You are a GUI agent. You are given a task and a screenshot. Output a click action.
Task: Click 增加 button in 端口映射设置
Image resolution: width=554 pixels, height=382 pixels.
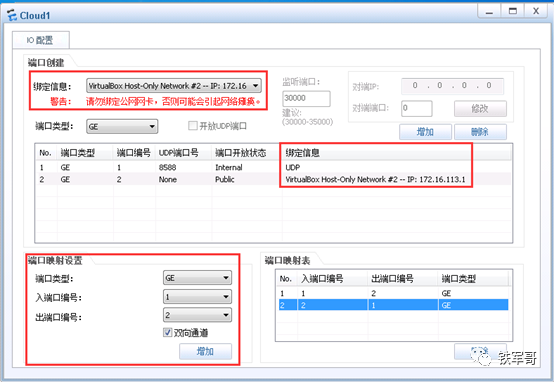[206, 351]
